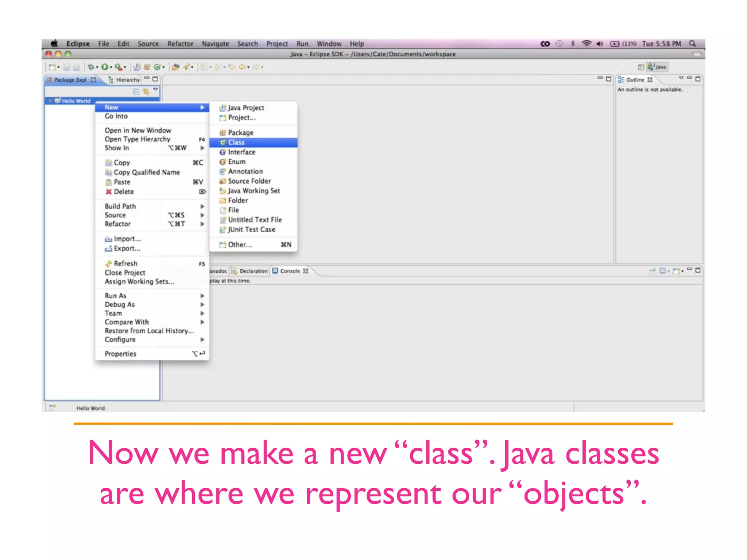Click Properties in the context menu
Image resolution: width=747 pixels, height=560 pixels.
[120, 354]
